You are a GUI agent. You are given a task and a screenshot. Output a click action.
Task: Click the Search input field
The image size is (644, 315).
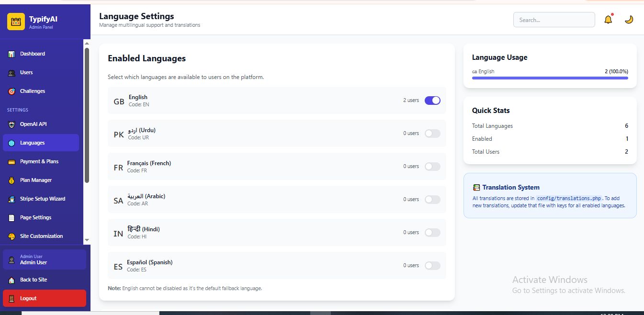tap(554, 20)
